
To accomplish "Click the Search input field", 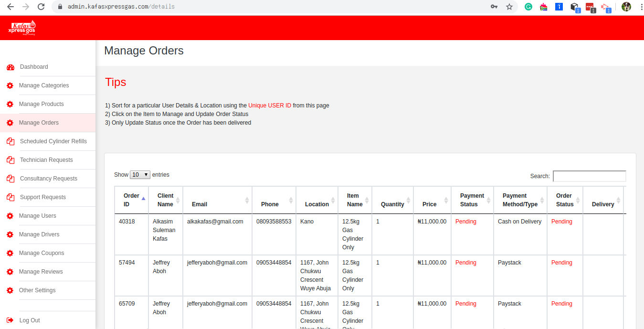I will click(589, 176).
